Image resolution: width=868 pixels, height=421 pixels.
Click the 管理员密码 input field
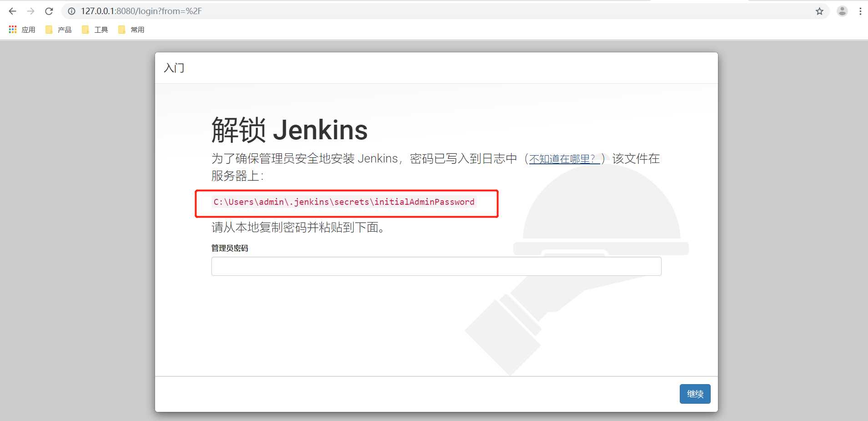[x=436, y=266]
